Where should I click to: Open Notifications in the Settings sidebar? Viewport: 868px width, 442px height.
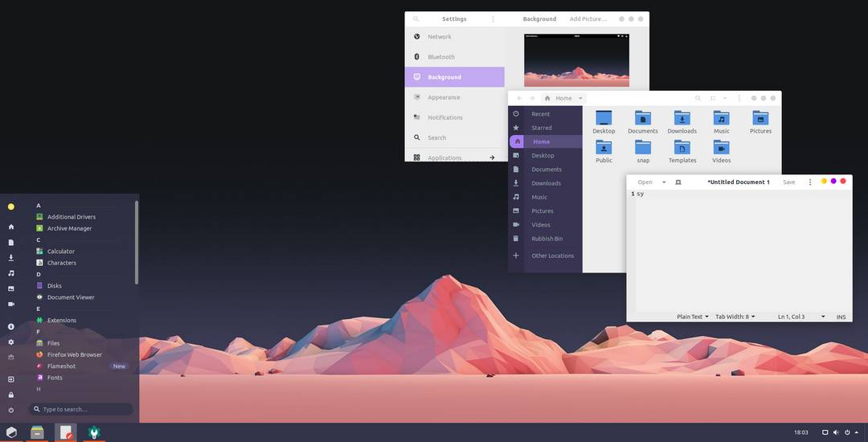[x=454, y=117]
